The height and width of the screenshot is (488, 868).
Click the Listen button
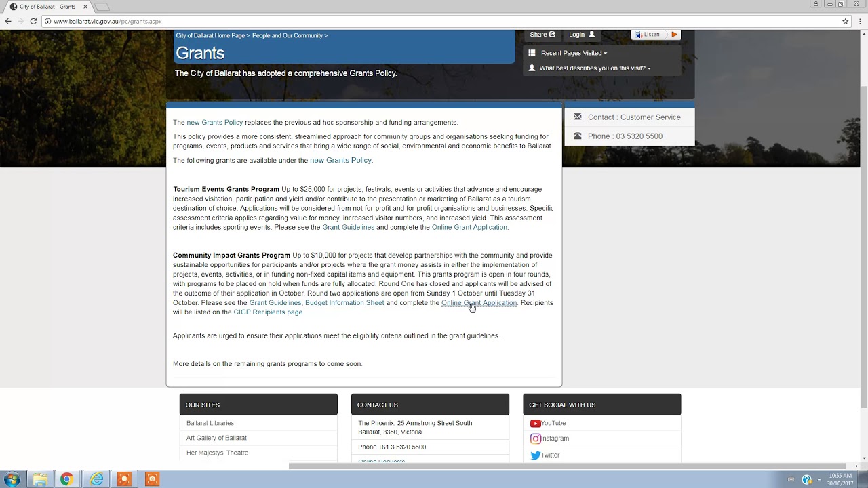(648, 35)
